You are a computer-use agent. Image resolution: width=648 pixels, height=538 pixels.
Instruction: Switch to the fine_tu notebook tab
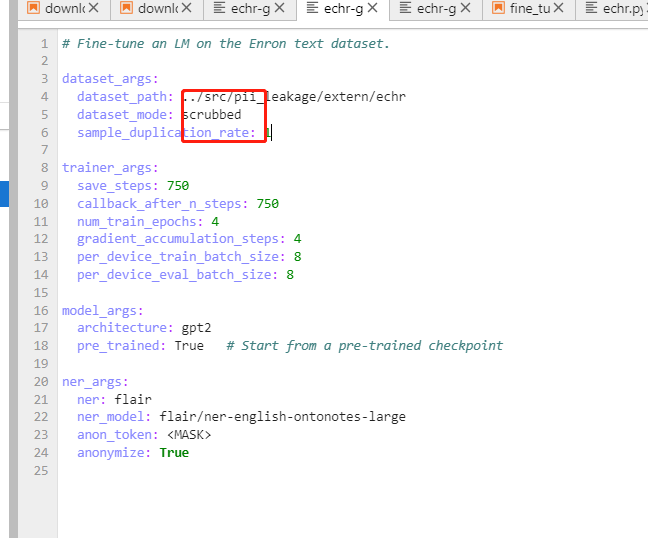[530, 8]
